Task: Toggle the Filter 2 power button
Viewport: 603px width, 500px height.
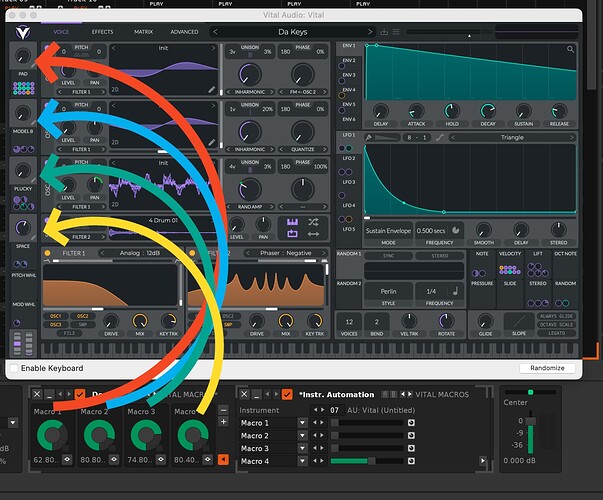Action: tap(192, 253)
